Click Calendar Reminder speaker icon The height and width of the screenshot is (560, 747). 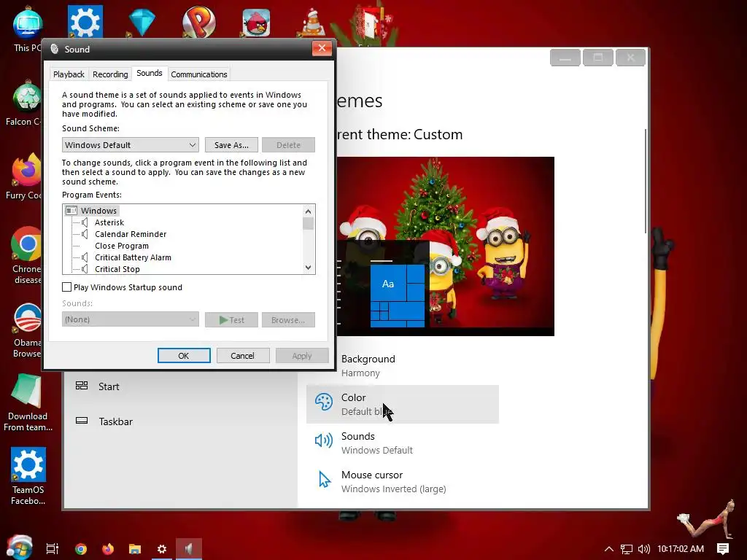(85, 234)
